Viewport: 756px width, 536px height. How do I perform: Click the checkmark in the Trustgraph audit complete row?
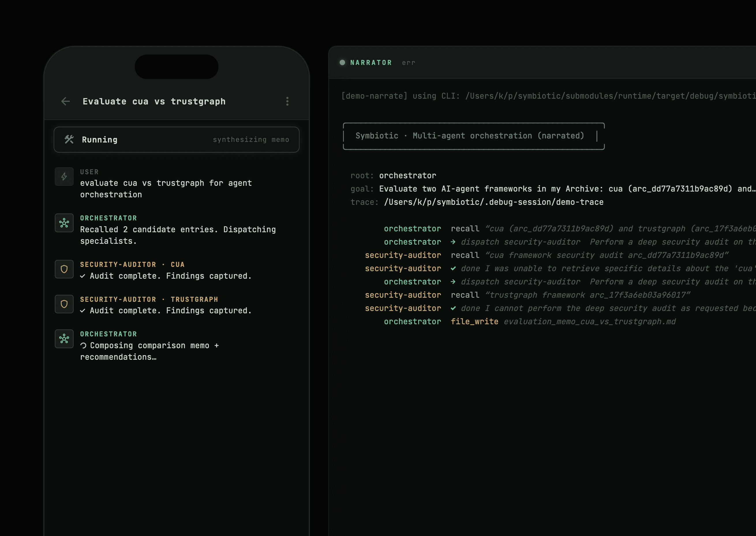point(83,311)
